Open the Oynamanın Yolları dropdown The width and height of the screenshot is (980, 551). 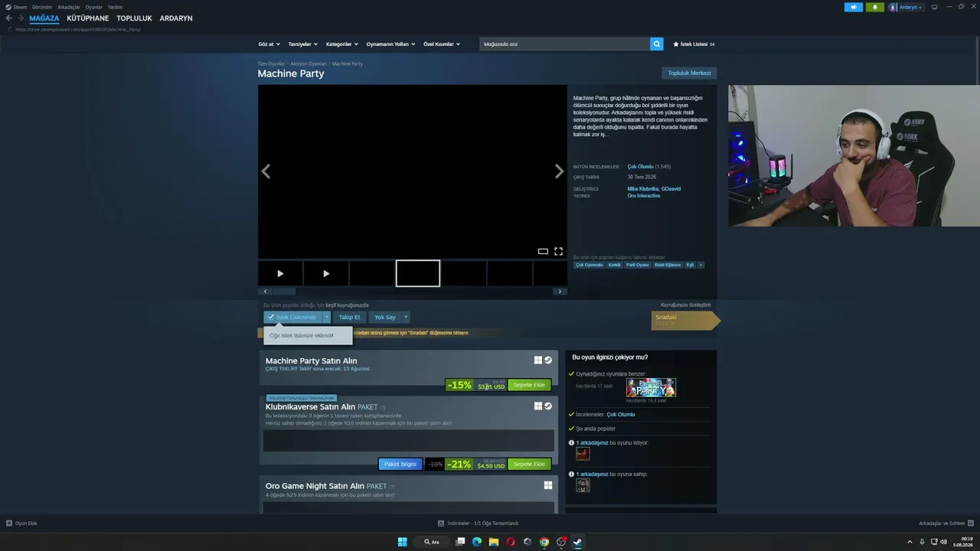(x=390, y=44)
